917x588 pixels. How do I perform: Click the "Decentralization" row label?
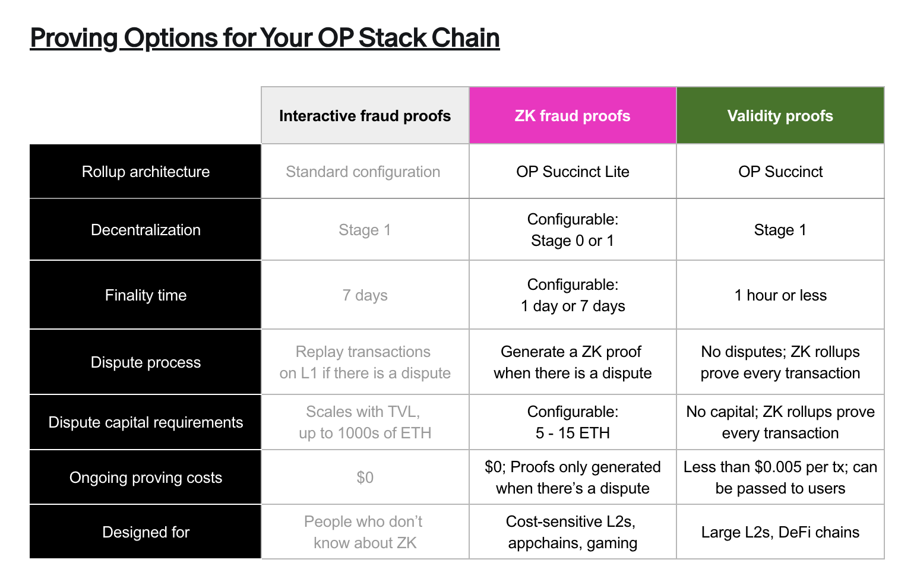[x=146, y=230]
